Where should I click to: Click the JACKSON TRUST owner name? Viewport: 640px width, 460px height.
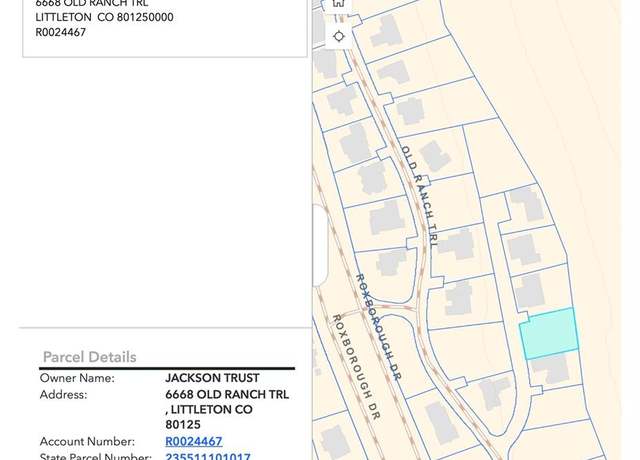click(x=212, y=378)
